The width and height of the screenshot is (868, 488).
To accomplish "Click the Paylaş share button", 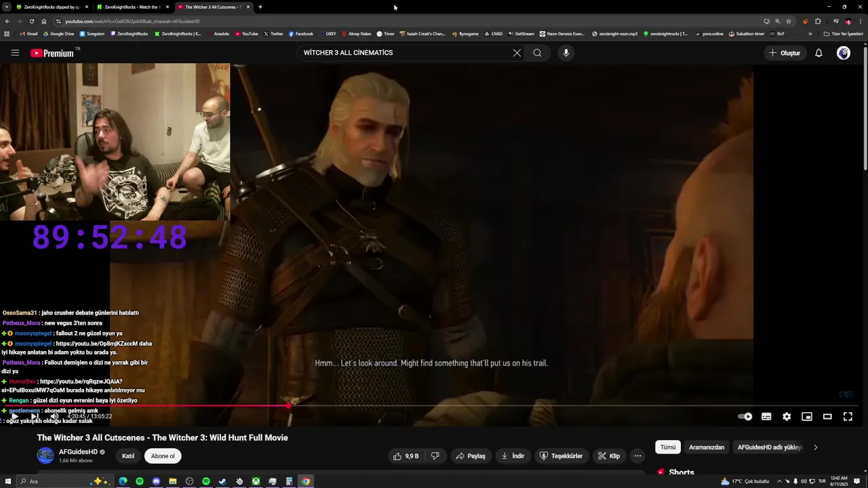I will (x=471, y=456).
